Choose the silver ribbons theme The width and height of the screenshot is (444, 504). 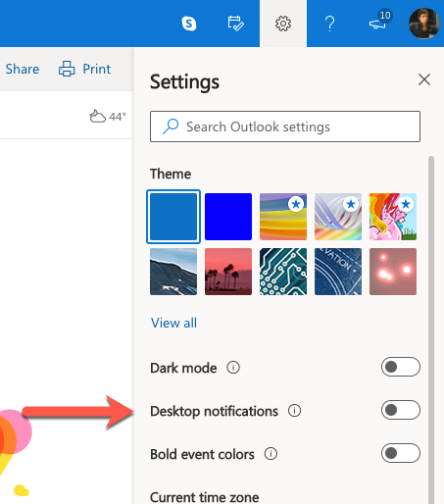click(x=338, y=217)
